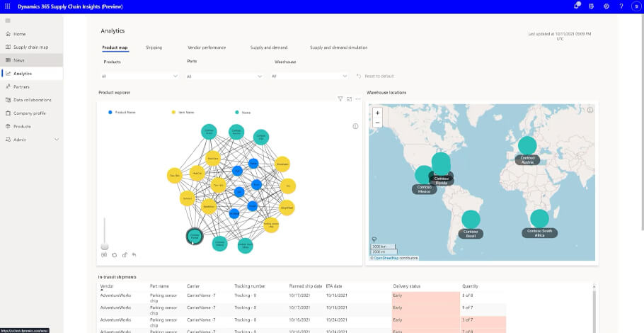Open the notifications bell icon

[x=577, y=6]
